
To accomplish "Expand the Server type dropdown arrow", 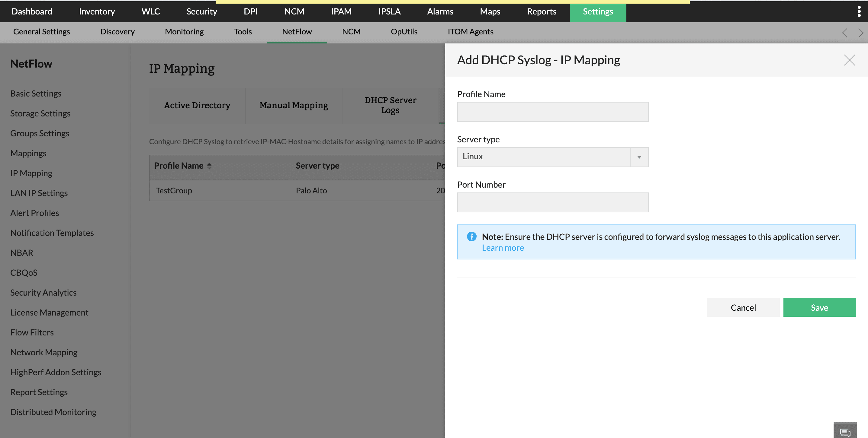I will coord(639,157).
